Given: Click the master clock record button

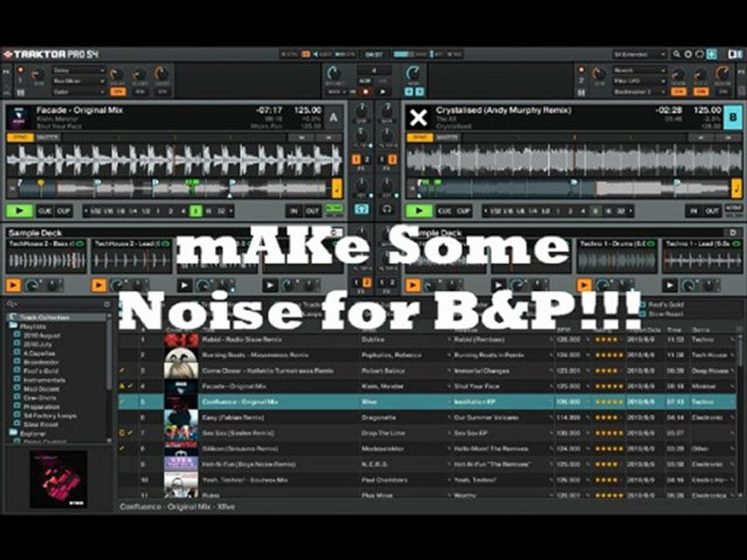Looking at the screenshot, I should pyautogui.click(x=366, y=92).
